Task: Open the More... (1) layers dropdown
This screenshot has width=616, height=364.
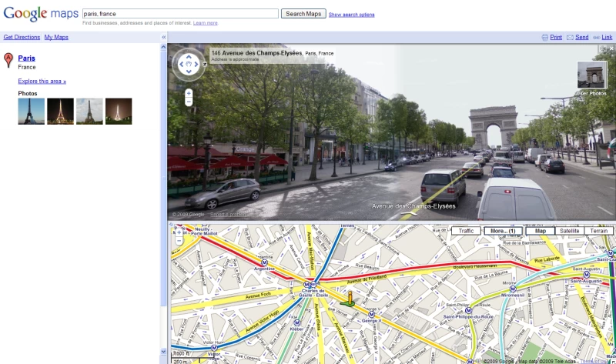Action: click(502, 231)
